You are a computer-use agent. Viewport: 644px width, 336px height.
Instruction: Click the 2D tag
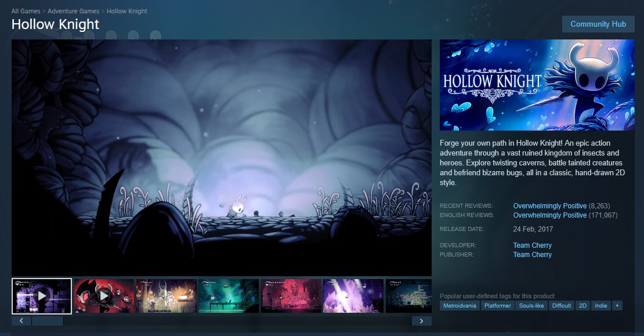583,306
